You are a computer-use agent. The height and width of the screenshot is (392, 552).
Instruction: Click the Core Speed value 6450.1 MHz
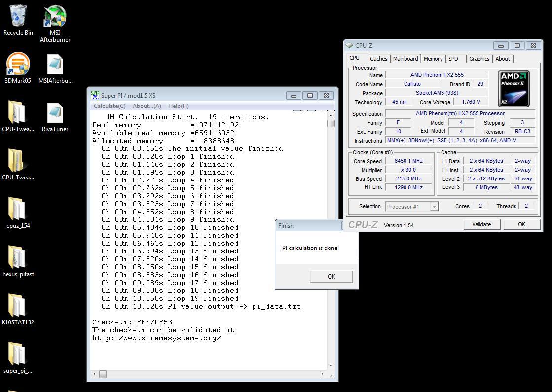tap(408, 161)
